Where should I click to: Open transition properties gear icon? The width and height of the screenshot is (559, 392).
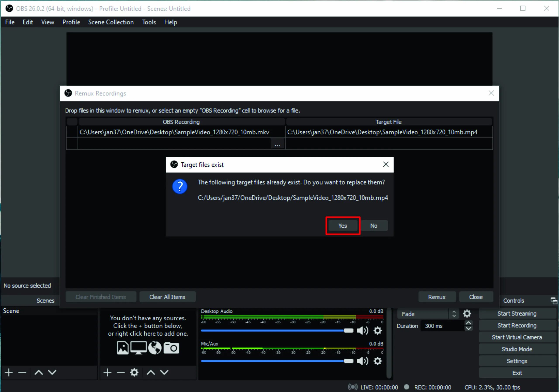click(x=467, y=314)
